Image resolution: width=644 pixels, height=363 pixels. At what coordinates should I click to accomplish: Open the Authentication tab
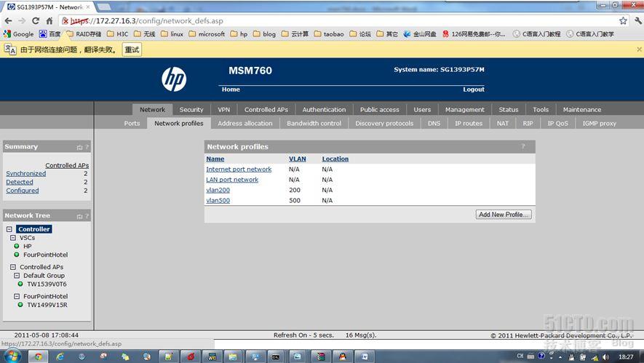tap(324, 110)
